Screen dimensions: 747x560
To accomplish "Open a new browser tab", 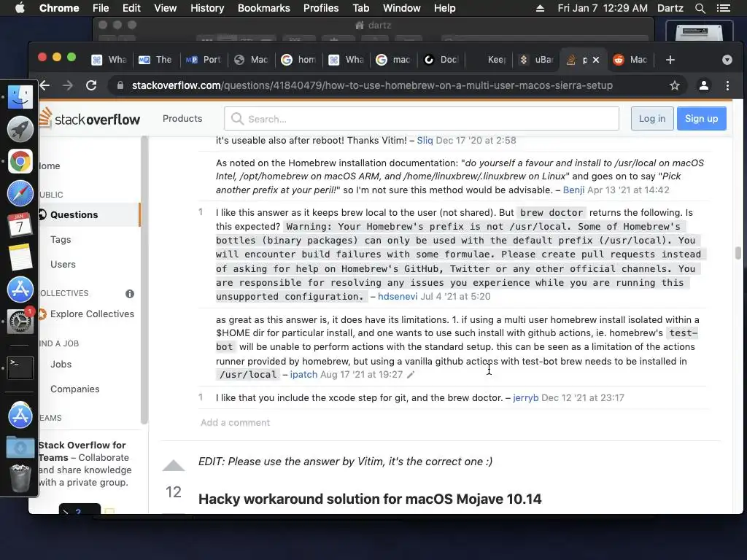I will (670, 60).
